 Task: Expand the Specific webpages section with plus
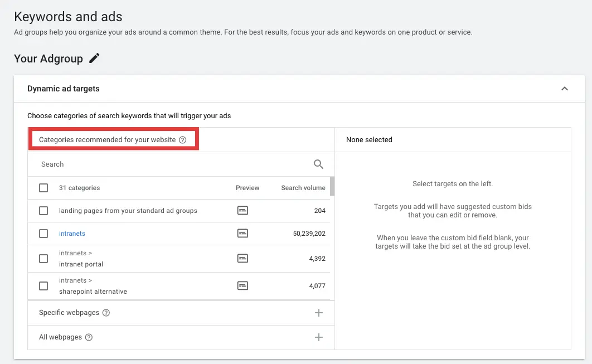319,313
